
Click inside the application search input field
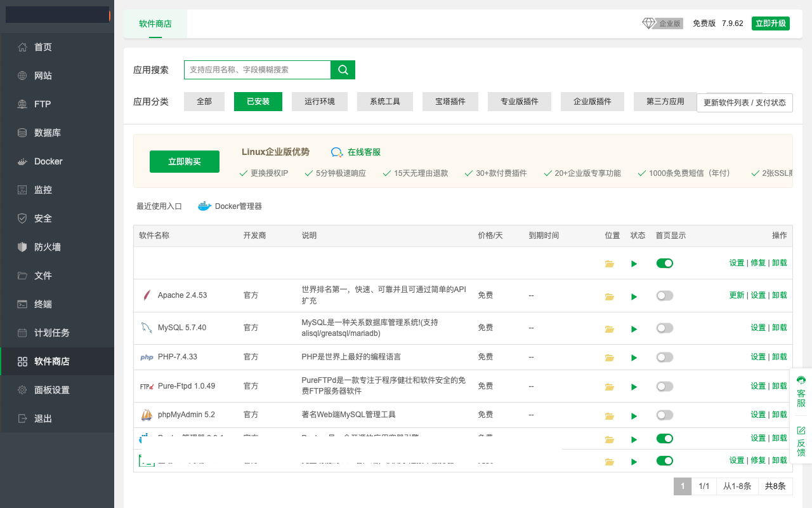coord(257,70)
